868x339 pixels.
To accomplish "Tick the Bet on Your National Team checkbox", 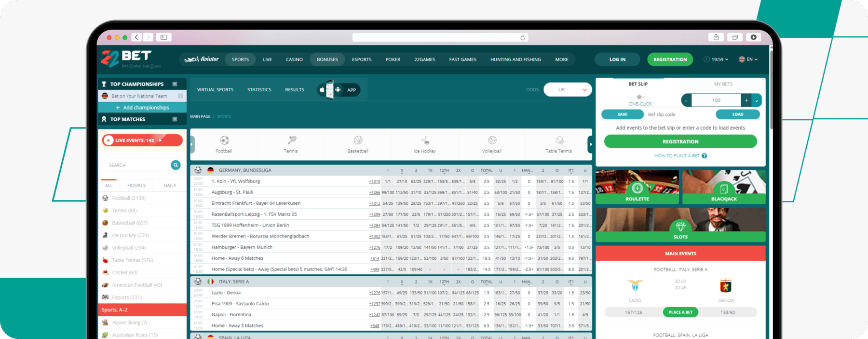I will [180, 96].
